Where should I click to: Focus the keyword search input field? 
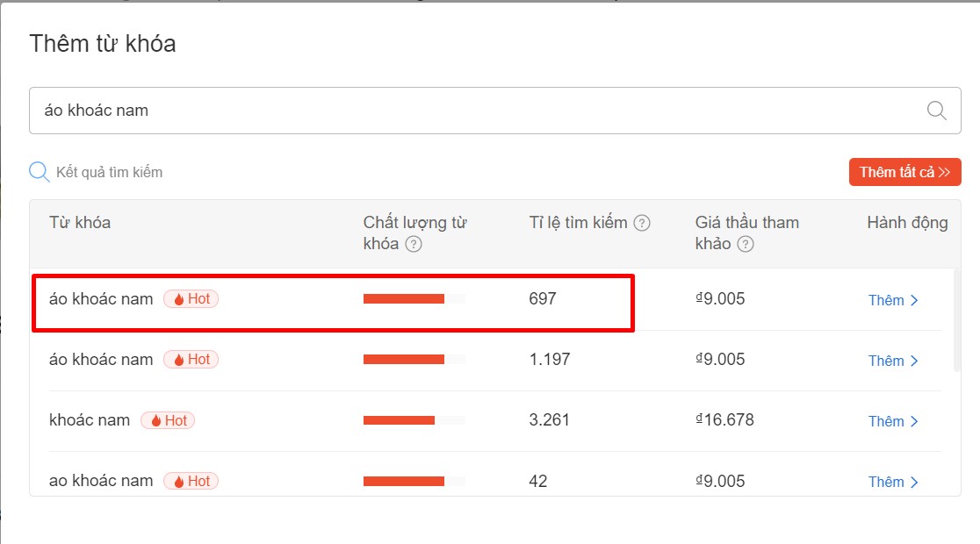(474, 111)
